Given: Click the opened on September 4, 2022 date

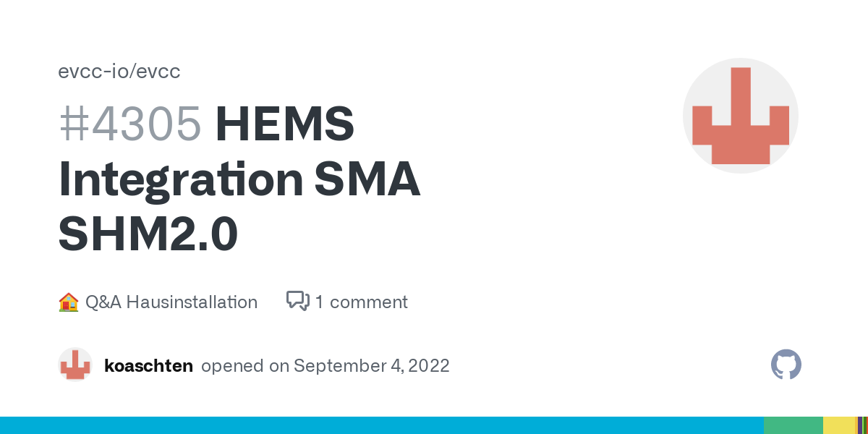Looking at the screenshot, I should coord(325,366).
